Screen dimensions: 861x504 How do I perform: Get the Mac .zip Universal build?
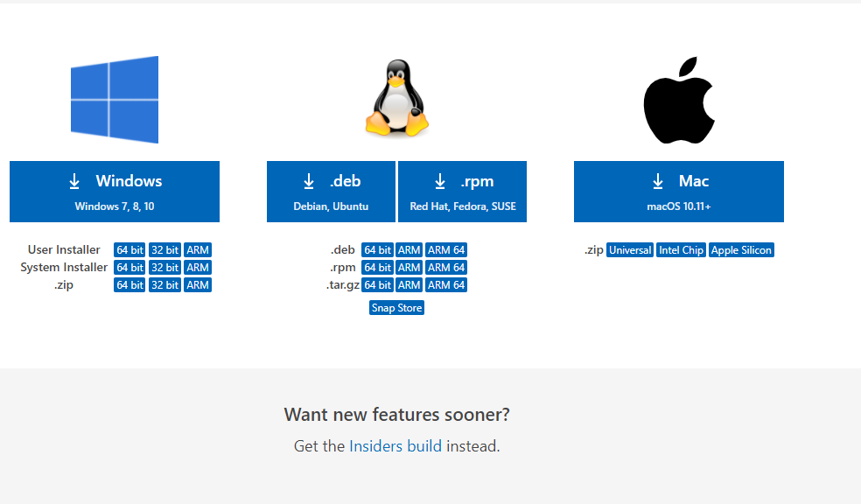click(x=630, y=249)
